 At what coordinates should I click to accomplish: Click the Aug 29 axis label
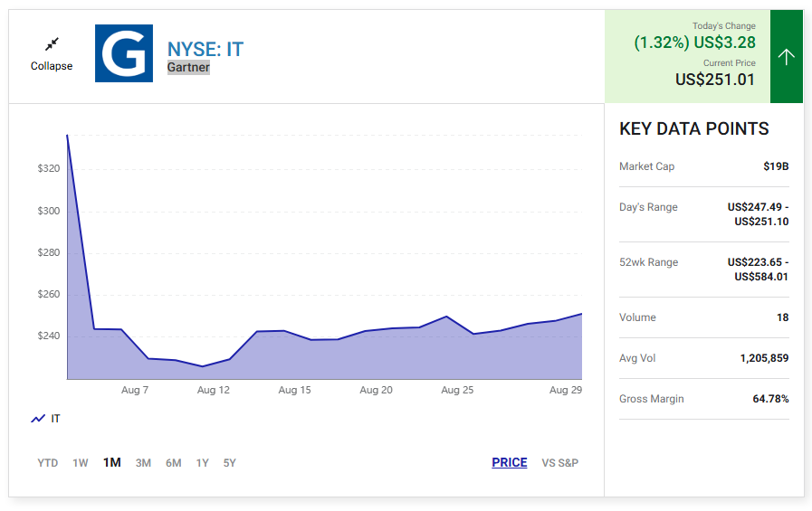point(566,390)
